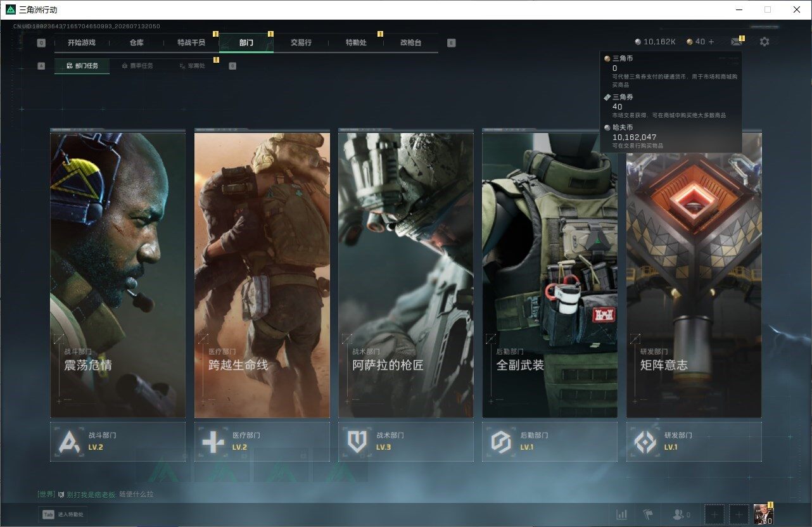Click the 后勤部门 LV.1 panel
Screen dimensions: 812x527
click(x=550, y=441)
